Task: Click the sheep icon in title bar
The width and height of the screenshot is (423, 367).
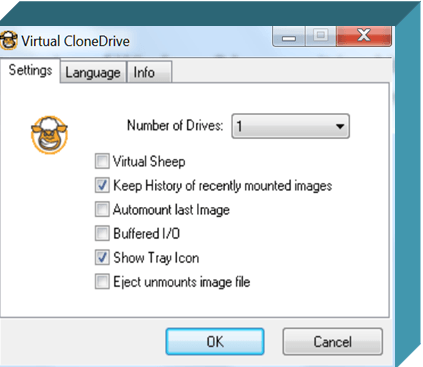Action: [x=9, y=41]
